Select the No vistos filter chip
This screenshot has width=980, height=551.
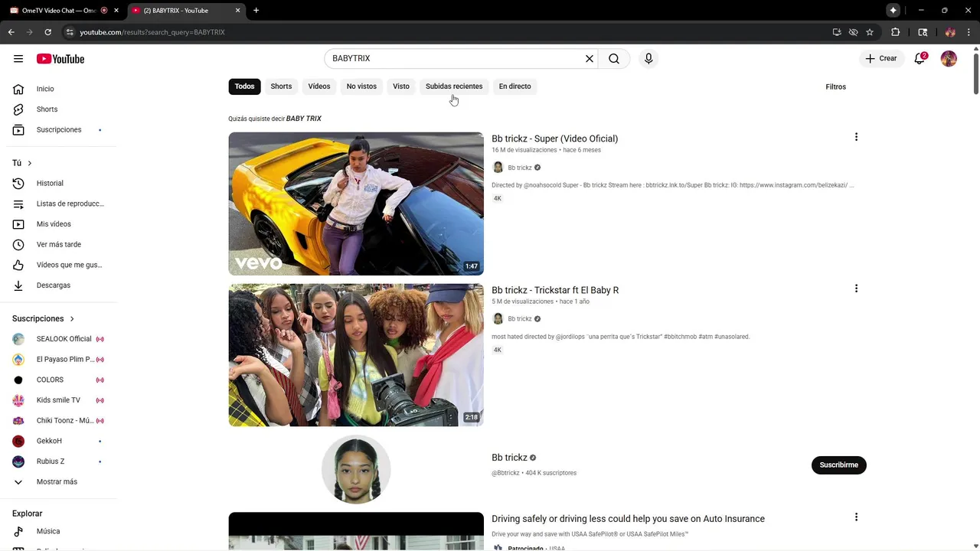click(x=361, y=86)
